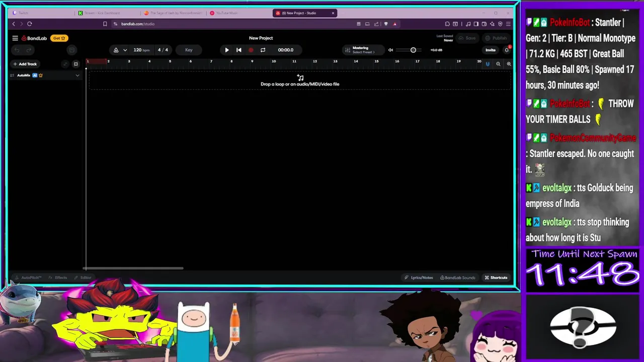Bookmark this page
The width and height of the screenshot is (644, 362).
pyautogui.click(x=105, y=24)
